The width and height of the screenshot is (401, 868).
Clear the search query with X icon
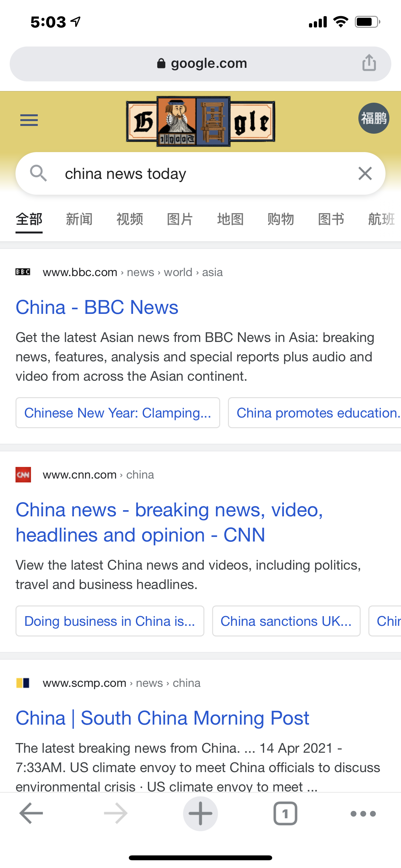click(365, 173)
